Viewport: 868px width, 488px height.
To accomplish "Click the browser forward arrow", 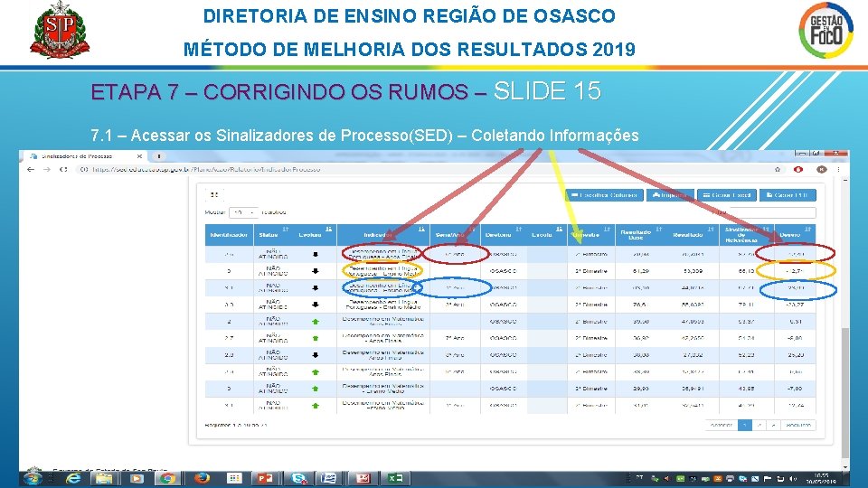I will [x=47, y=169].
